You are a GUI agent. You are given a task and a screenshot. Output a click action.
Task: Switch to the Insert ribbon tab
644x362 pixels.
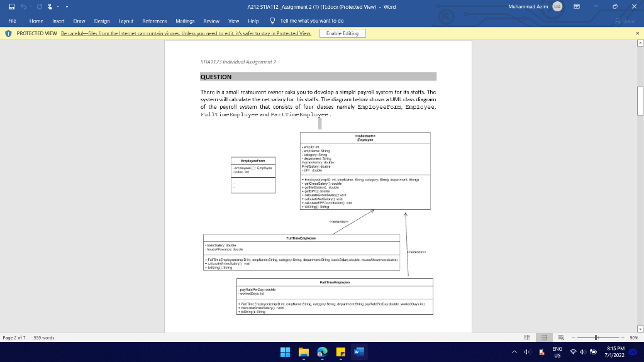pyautogui.click(x=58, y=21)
